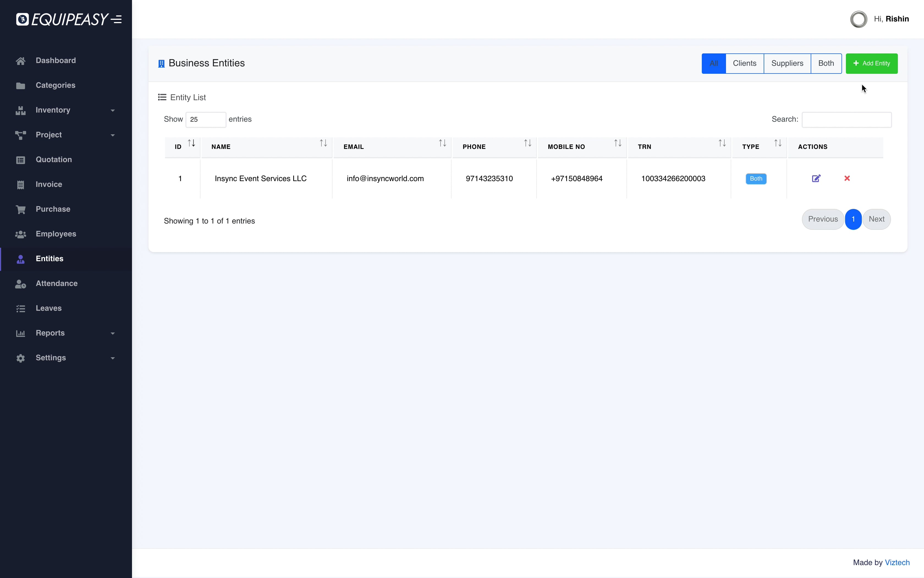The width and height of the screenshot is (924, 578).
Task: Go to Next page
Action: 876,219
